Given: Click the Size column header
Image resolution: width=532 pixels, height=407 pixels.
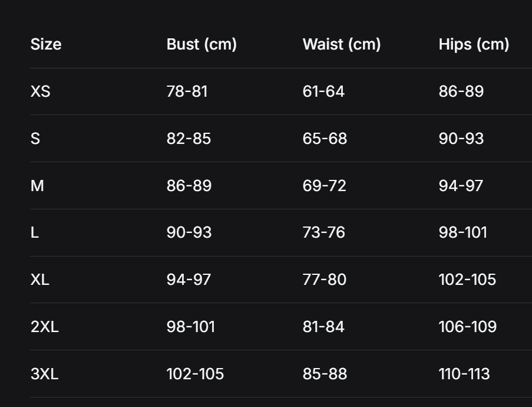Looking at the screenshot, I should pyautogui.click(x=46, y=44).
